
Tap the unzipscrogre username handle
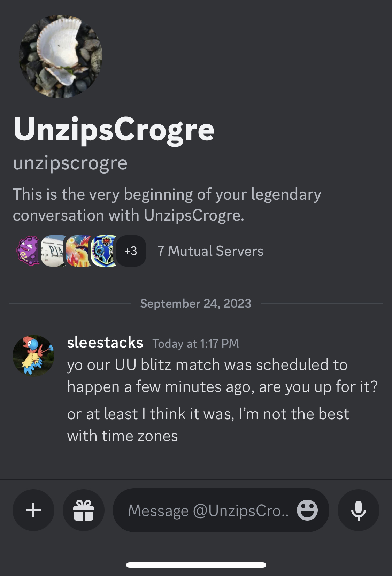(x=70, y=163)
